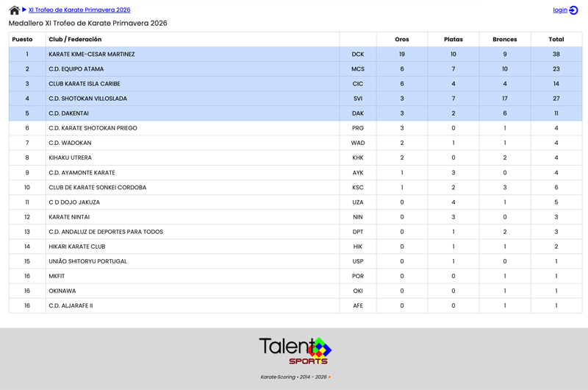The height and width of the screenshot is (390, 588).
Task: Click the Talent Sports logo
Action: [x=295, y=351]
